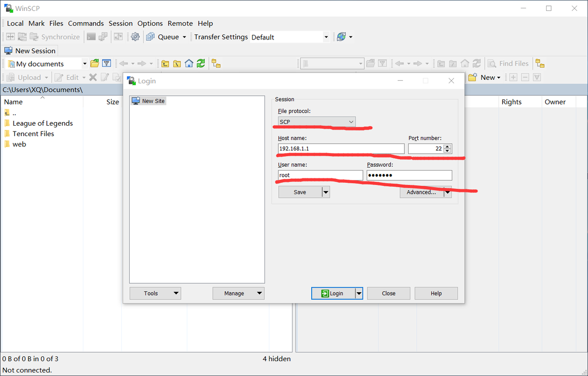Increase port number with up stepper
Screen dimensions: 588x376
point(447,146)
